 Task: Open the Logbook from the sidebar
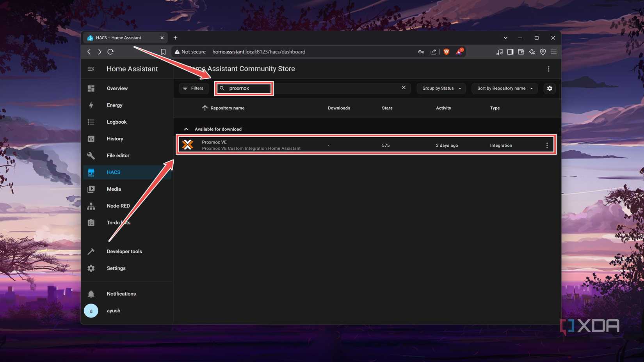pyautogui.click(x=91, y=122)
